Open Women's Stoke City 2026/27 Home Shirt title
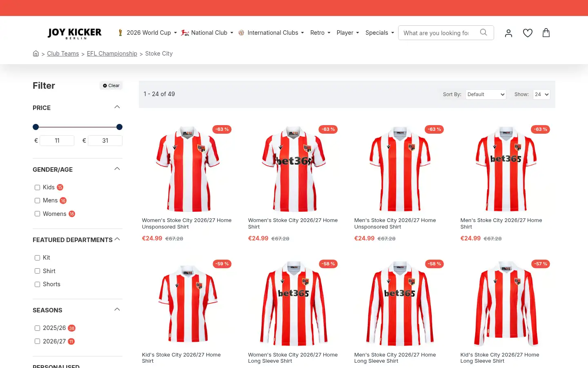The height and width of the screenshot is (368, 588). click(293, 223)
